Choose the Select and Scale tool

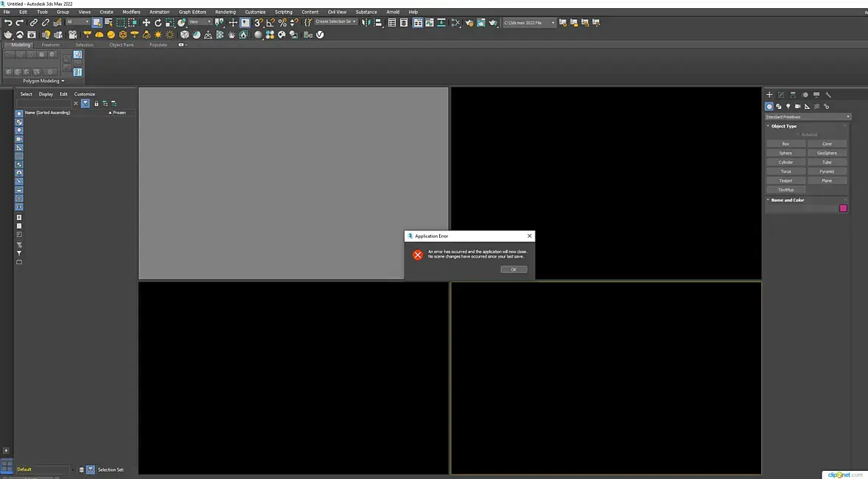coord(170,23)
